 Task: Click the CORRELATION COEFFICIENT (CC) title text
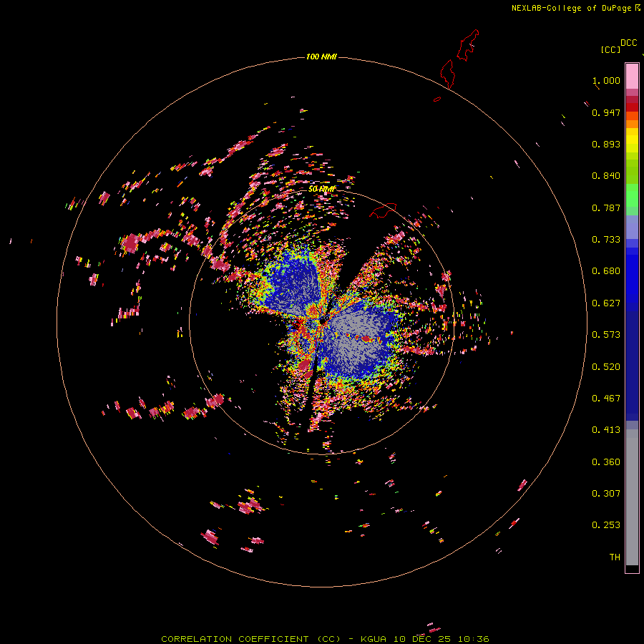(x=250, y=639)
